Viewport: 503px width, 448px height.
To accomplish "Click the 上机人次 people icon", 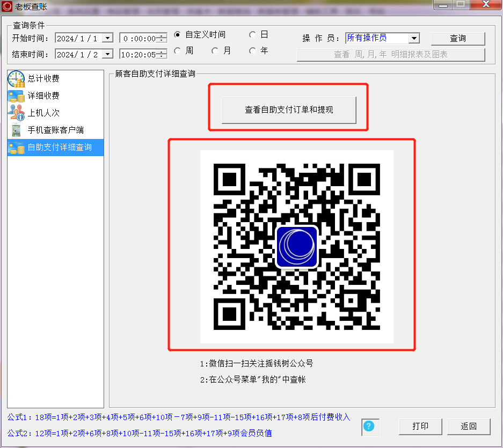I will tap(16, 113).
